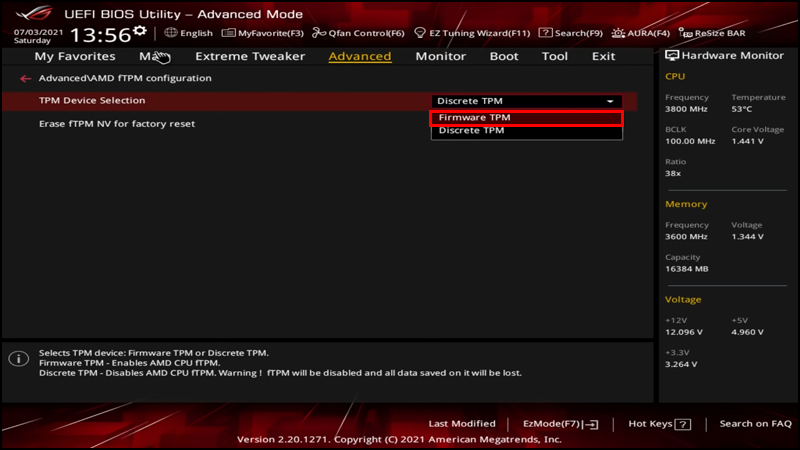800x450 pixels.
Task: Switch to EzMode(F7)
Action: [560, 424]
